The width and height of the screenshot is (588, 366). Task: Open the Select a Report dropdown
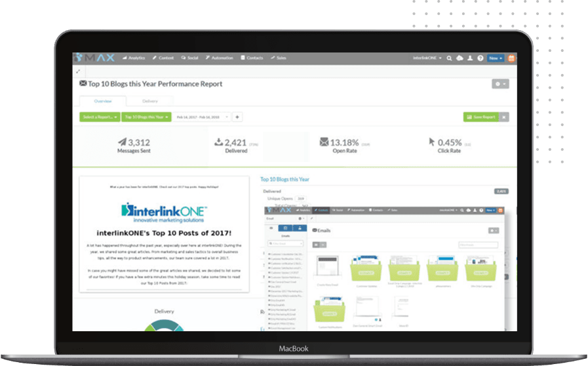coord(100,117)
